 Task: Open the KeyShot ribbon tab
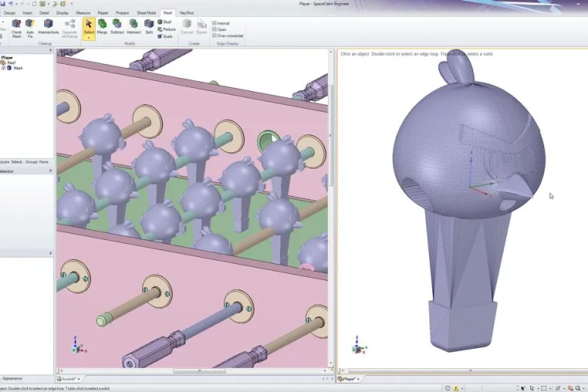(x=187, y=13)
